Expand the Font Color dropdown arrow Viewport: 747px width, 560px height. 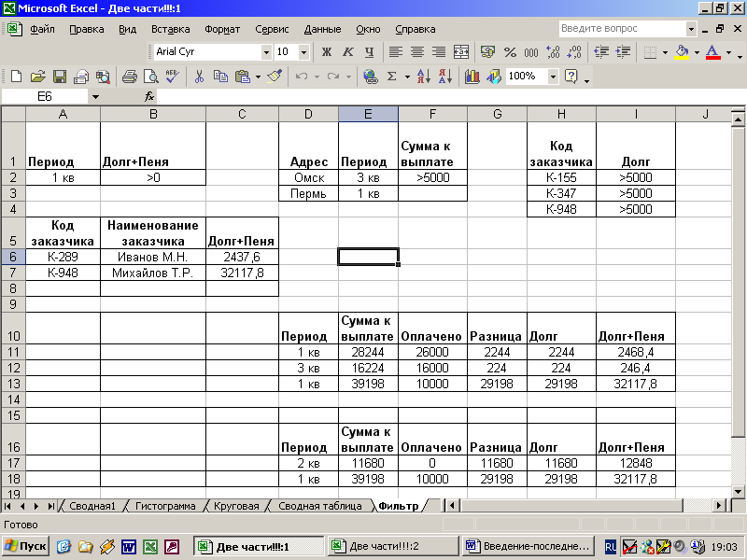pos(728,52)
